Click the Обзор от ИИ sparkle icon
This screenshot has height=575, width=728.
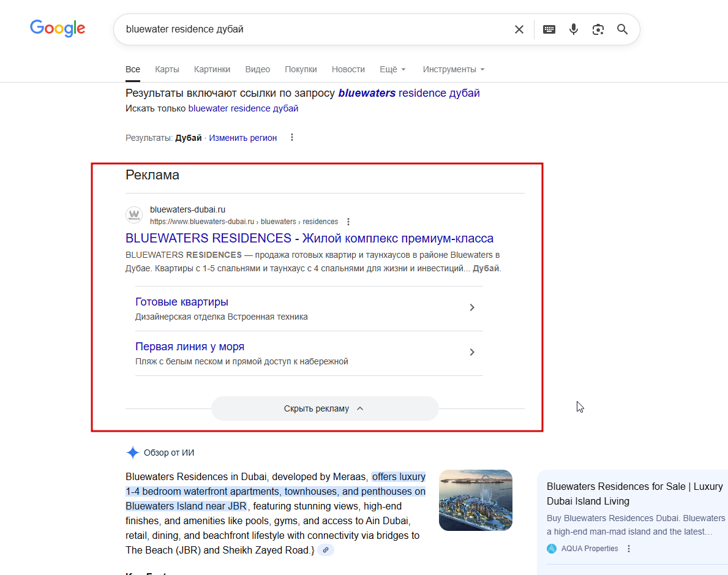(133, 453)
